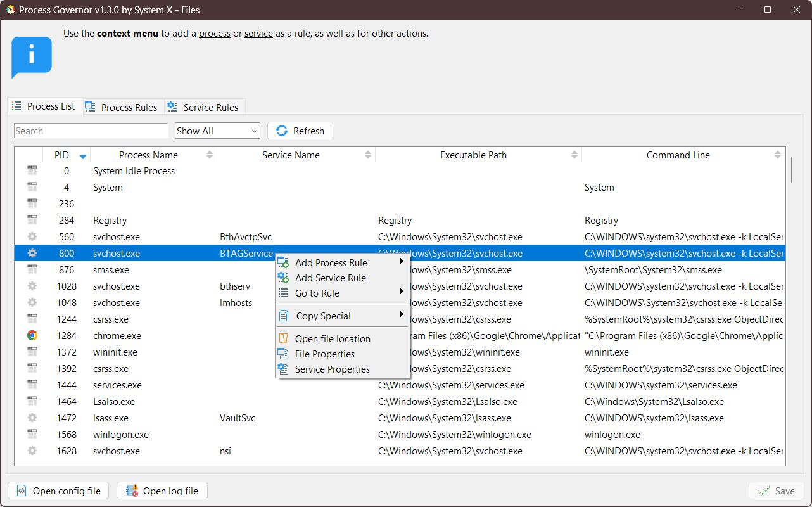Click the Chrome icon beside chrome.exe
This screenshot has height=507, width=812.
tap(33, 335)
